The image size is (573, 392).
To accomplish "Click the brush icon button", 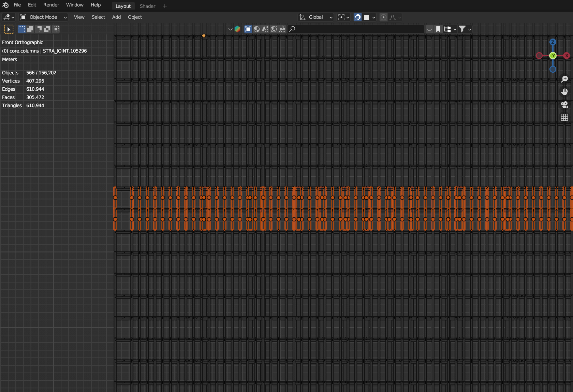I will (x=282, y=29).
